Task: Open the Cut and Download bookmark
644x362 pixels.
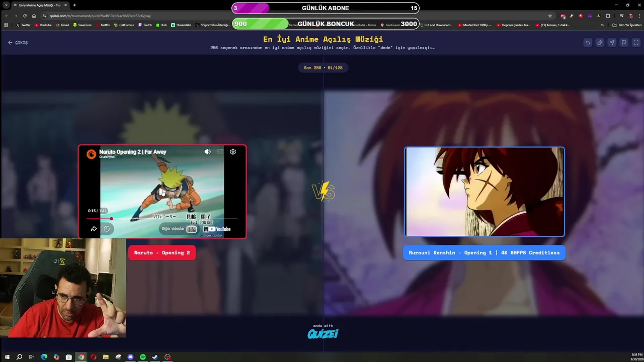Action: pos(435,25)
